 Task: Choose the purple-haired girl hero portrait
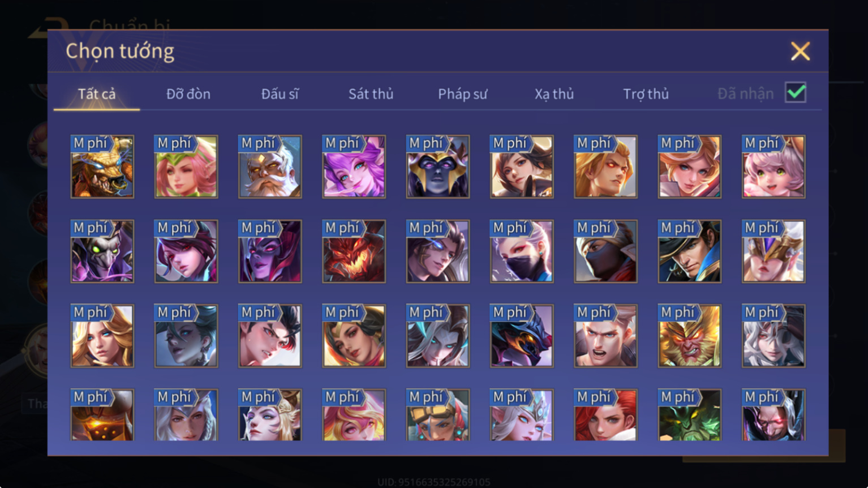point(354,166)
